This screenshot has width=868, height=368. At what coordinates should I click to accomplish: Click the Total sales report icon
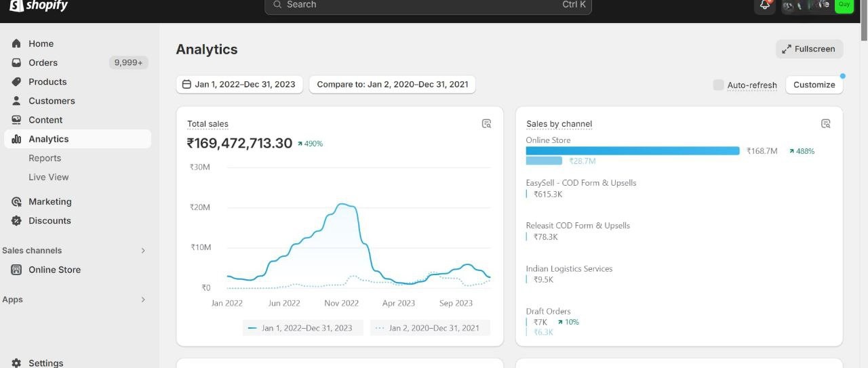click(486, 123)
